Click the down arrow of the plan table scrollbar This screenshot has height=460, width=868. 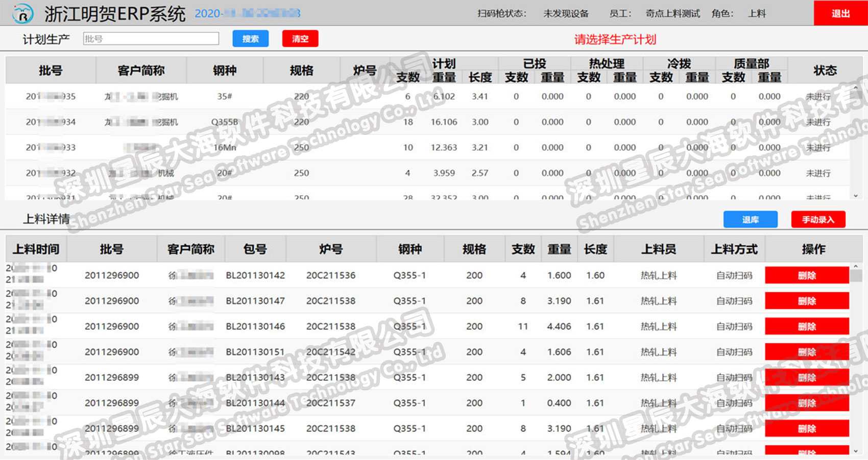tap(856, 196)
